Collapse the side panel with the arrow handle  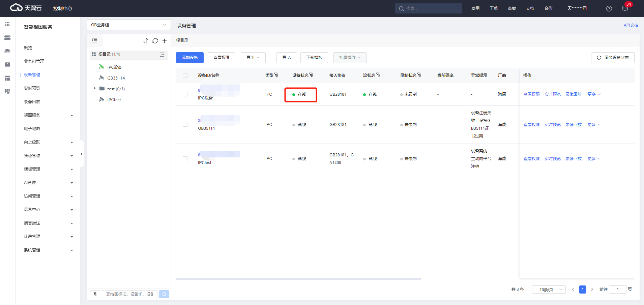pos(81,154)
